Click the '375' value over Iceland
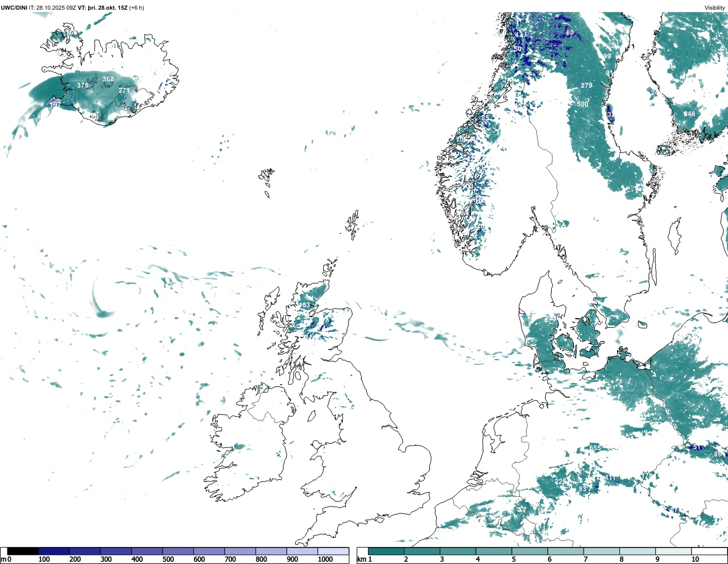Image resolution: width=728 pixels, height=564 pixels. [x=82, y=85]
